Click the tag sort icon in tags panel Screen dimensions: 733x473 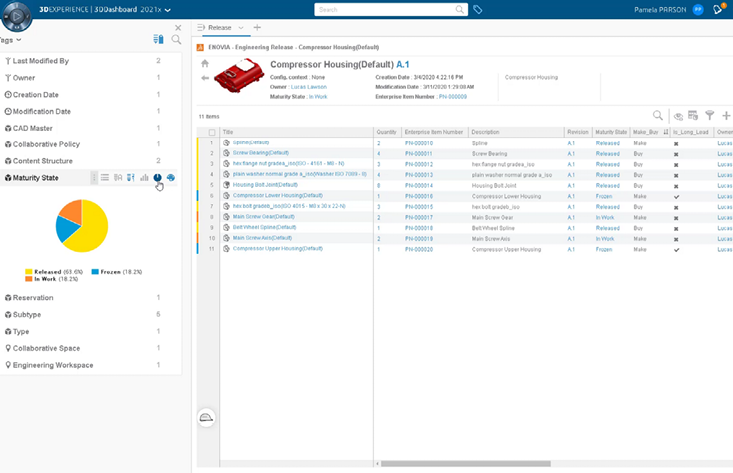coord(158,39)
